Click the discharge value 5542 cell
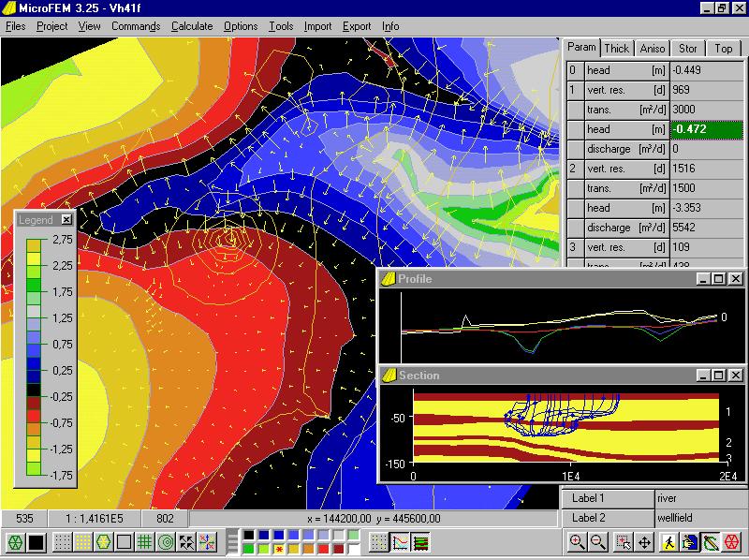The height and width of the screenshot is (560, 749). [x=707, y=228]
